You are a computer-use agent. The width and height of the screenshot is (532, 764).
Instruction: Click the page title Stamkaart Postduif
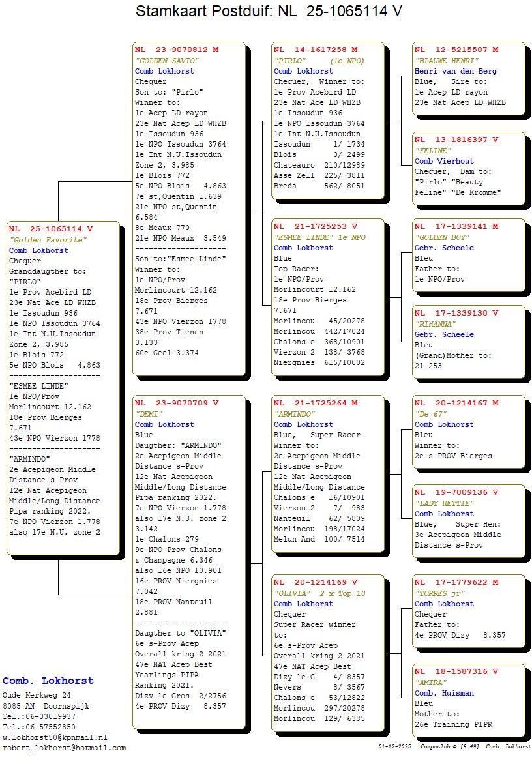pyautogui.click(x=269, y=11)
